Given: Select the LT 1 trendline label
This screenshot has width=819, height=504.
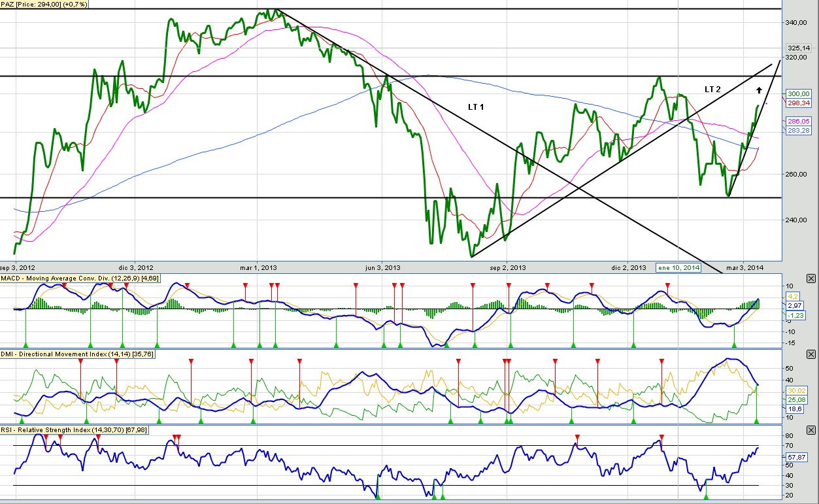Looking at the screenshot, I should click(x=476, y=106).
